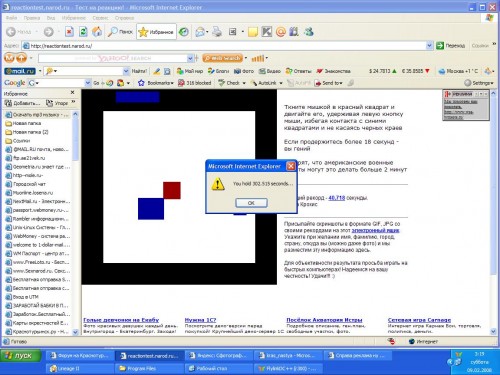Click inside the URL address field
This screenshot has height=375, width=500.
pos(224,46)
